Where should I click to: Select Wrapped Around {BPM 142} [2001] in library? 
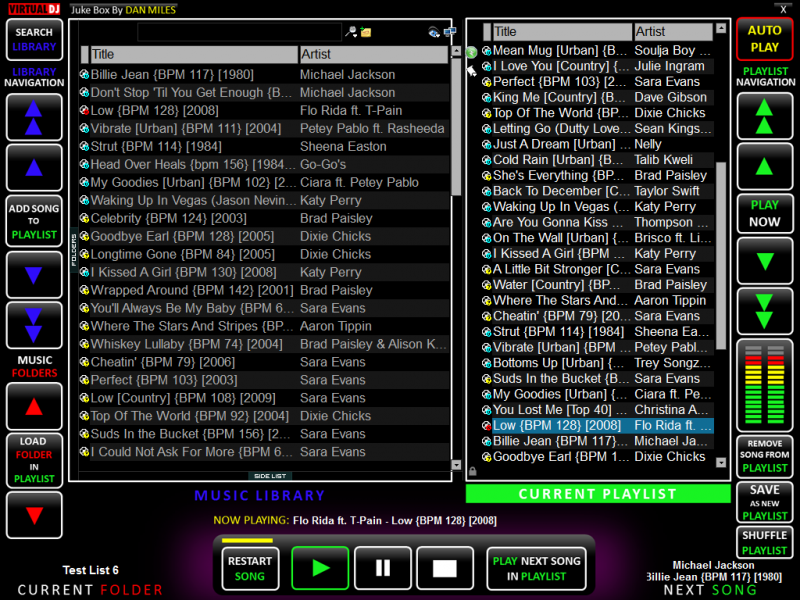pyautogui.click(x=264, y=290)
